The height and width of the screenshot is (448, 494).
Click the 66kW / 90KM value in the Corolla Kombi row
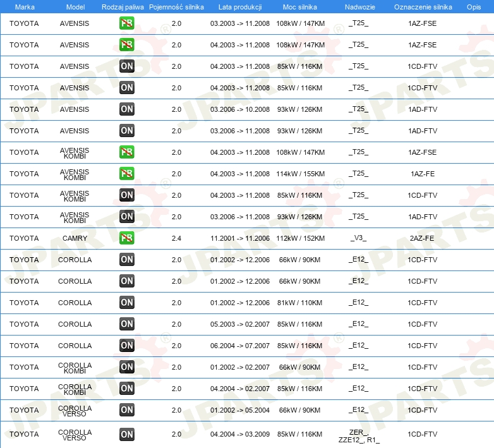(x=299, y=367)
